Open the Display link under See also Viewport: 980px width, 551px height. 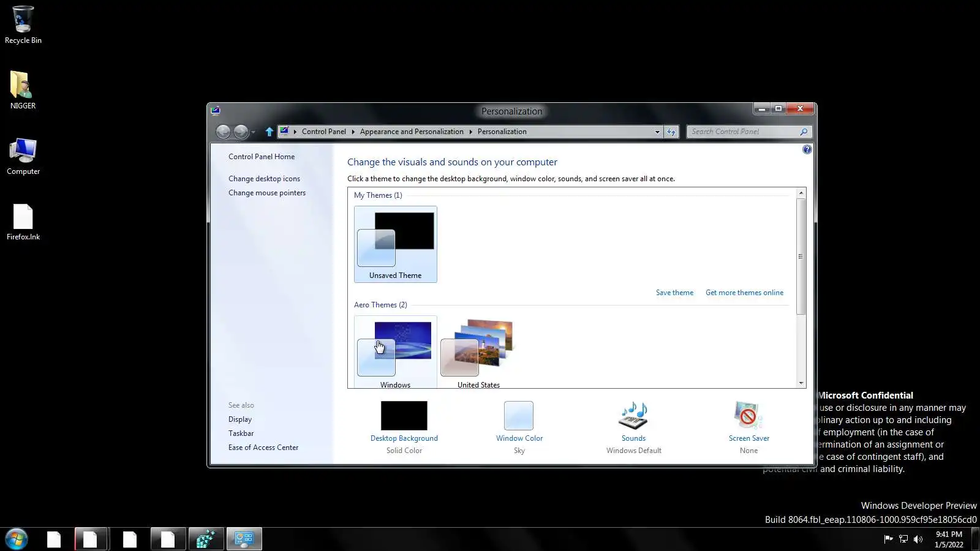coord(240,419)
